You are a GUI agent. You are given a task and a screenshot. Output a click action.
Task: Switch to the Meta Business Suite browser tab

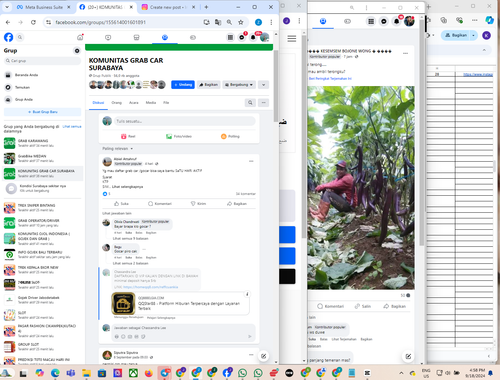(43, 7)
